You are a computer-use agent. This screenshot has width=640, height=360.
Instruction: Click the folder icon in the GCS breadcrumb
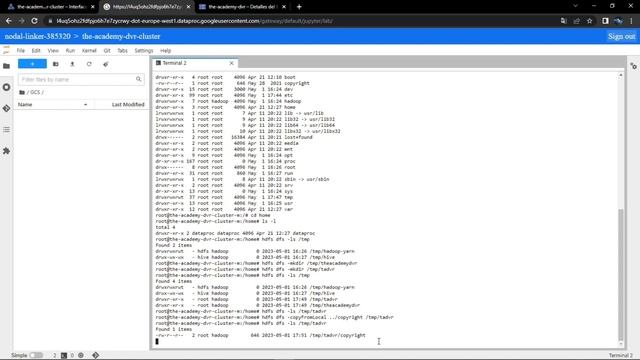pos(22,93)
